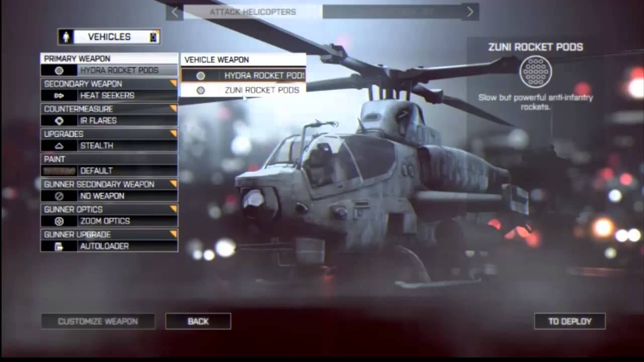Click the No Weapon crossed-circle icon
The height and width of the screenshot is (362, 644).
[x=59, y=196]
